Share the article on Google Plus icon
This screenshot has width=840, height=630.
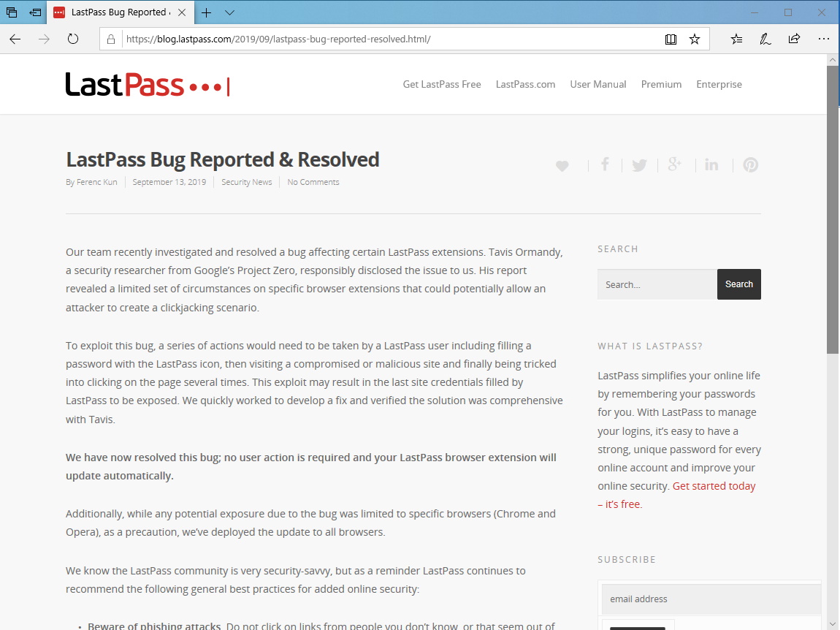click(675, 164)
